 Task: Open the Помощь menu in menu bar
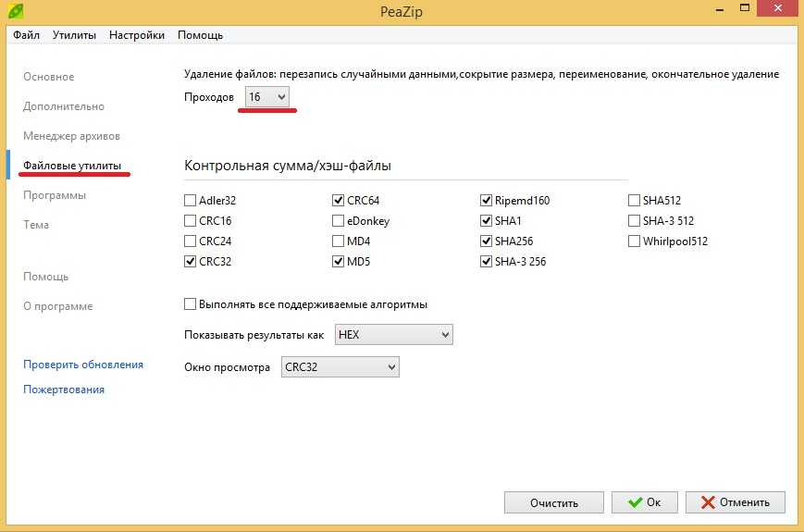(201, 35)
